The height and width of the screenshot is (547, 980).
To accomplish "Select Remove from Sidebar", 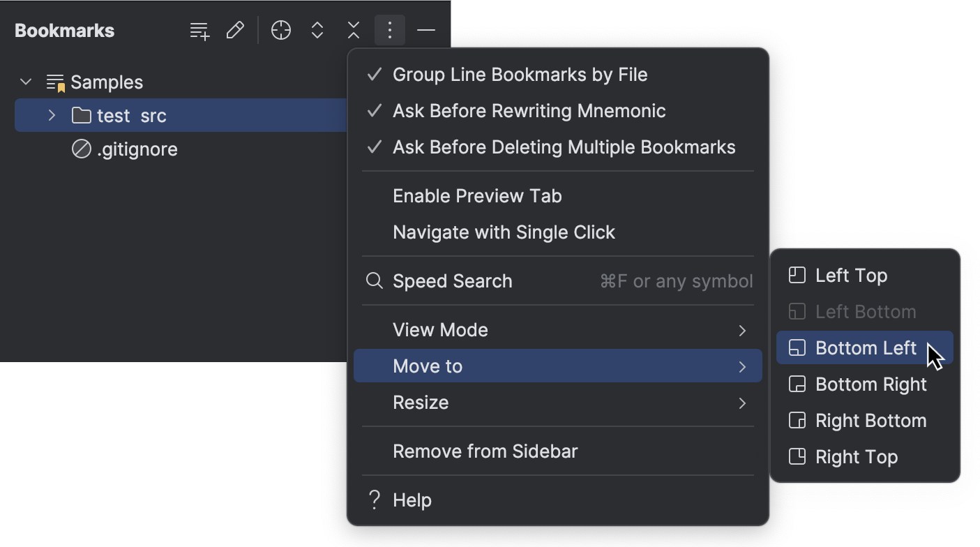I will coord(485,451).
